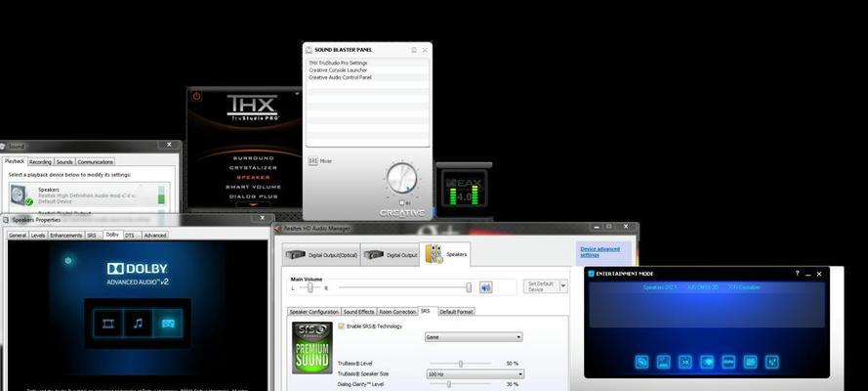Click first icon in Entertainment Mode toolbar
This screenshot has width=868, height=391.
tap(642, 363)
